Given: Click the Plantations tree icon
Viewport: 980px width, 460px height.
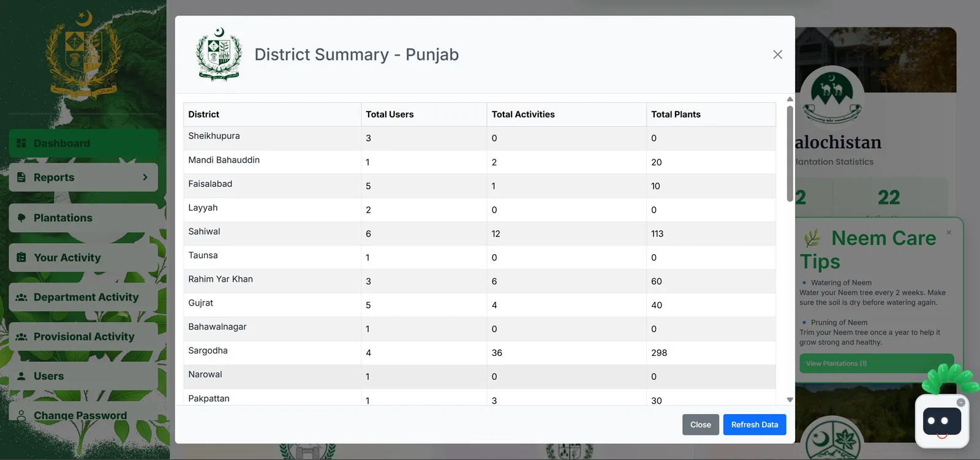Looking at the screenshot, I should point(21,218).
